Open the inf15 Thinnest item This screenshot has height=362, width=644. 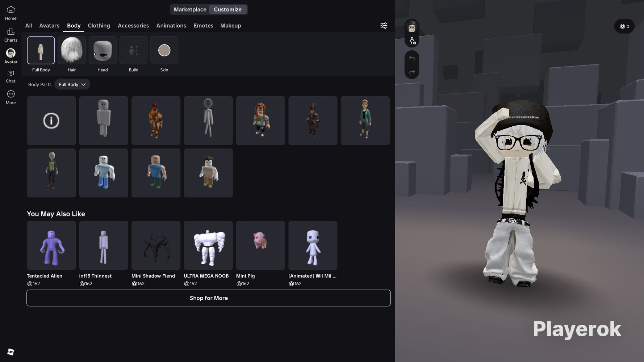[x=104, y=245]
